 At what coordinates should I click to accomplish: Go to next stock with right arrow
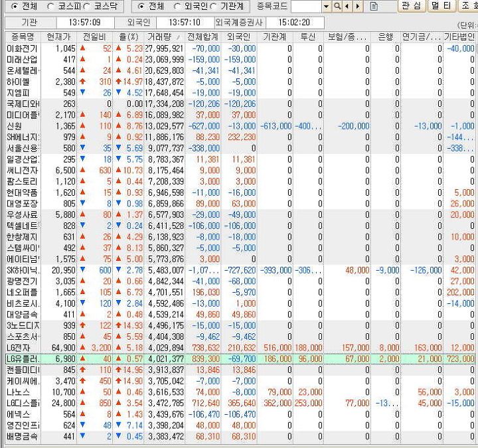click(358, 6)
